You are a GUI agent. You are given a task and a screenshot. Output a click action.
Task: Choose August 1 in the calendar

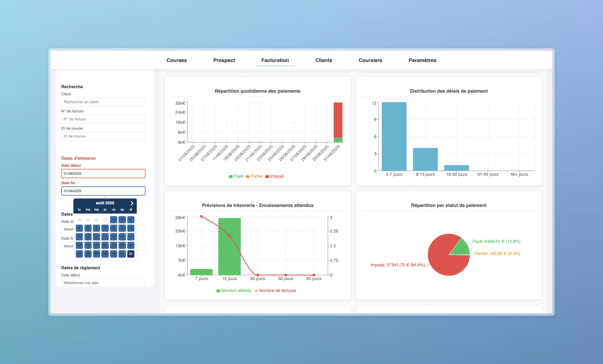click(x=114, y=220)
